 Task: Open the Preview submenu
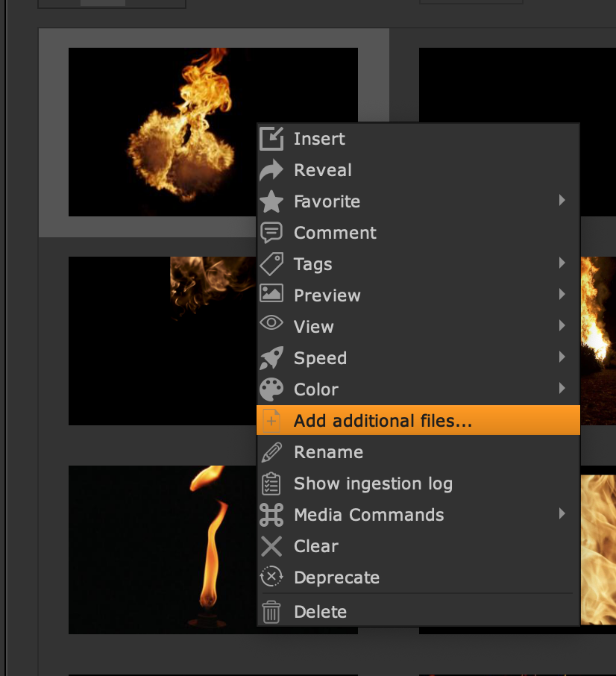click(327, 295)
